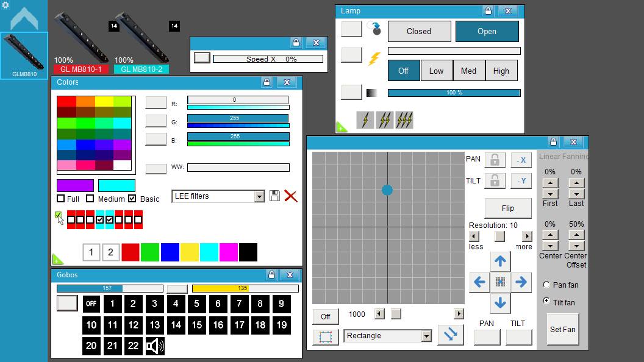Click the triple lightning bolt strobe icon
The height and width of the screenshot is (362, 644).
pos(404,120)
